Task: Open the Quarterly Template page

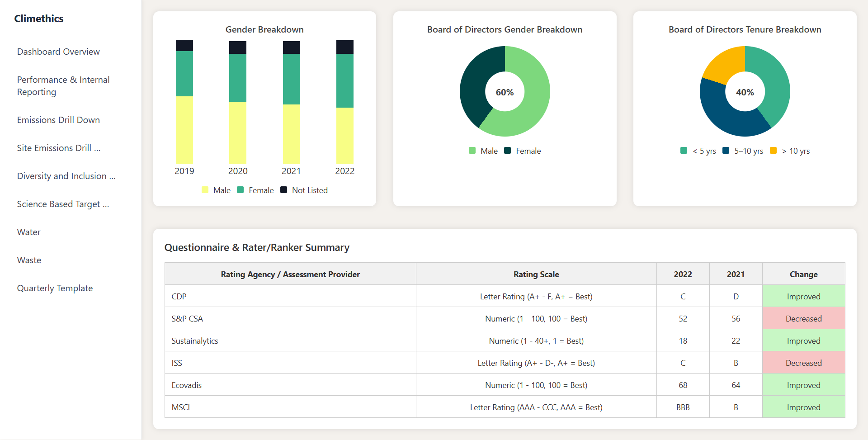Action: click(55, 288)
